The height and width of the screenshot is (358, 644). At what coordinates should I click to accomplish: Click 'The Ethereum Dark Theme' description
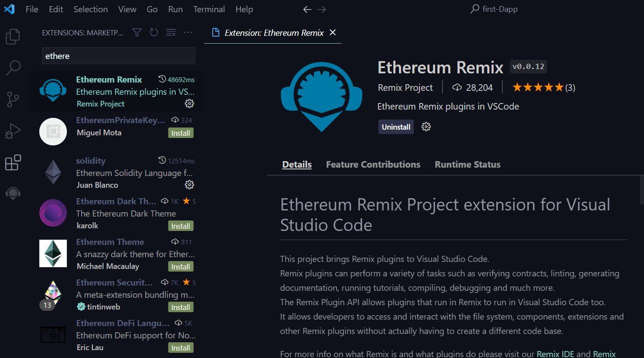(126, 213)
